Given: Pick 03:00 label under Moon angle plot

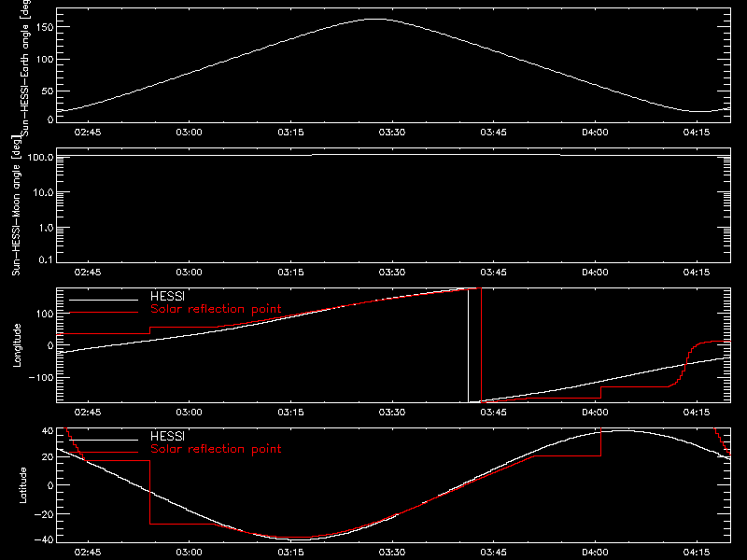Looking at the screenshot, I should [x=189, y=273].
